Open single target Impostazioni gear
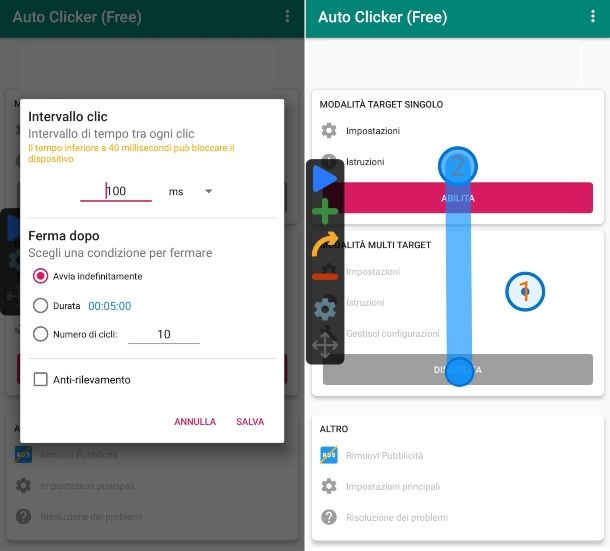 point(329,130)
